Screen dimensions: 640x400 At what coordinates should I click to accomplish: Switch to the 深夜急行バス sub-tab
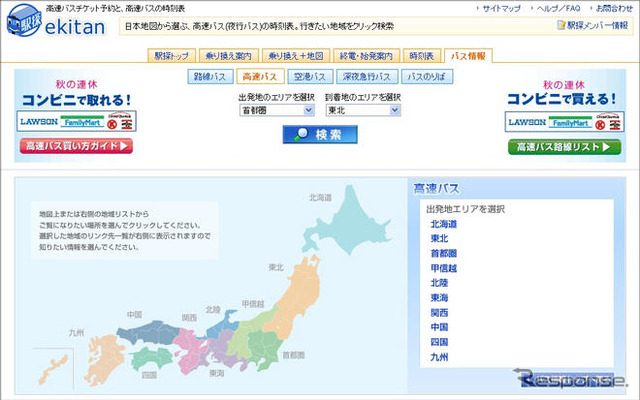365,76
